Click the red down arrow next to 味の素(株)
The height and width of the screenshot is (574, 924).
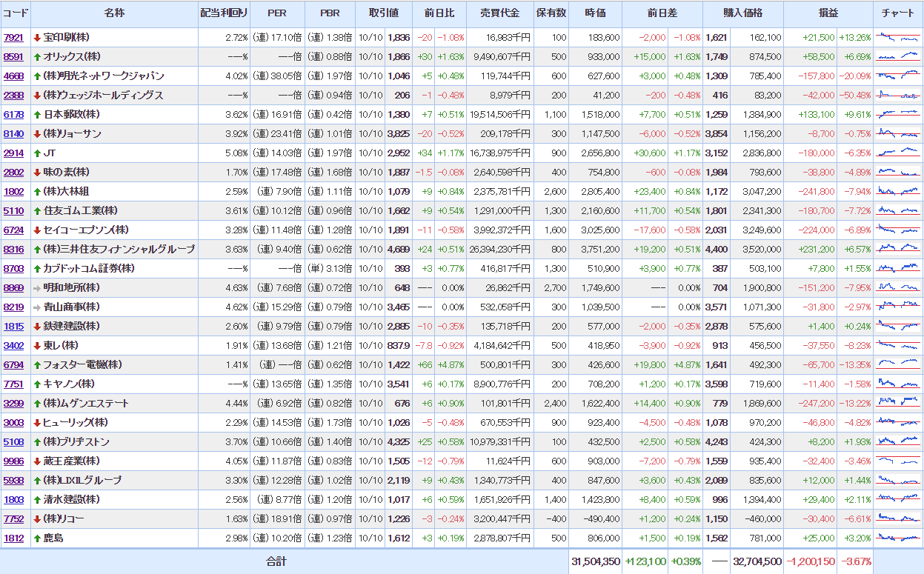coord(37,173)
